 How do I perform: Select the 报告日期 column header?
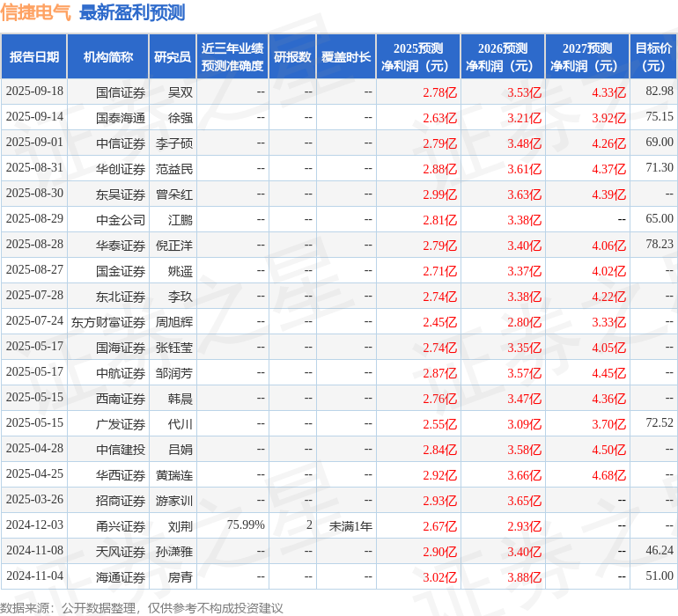(34, 56)
